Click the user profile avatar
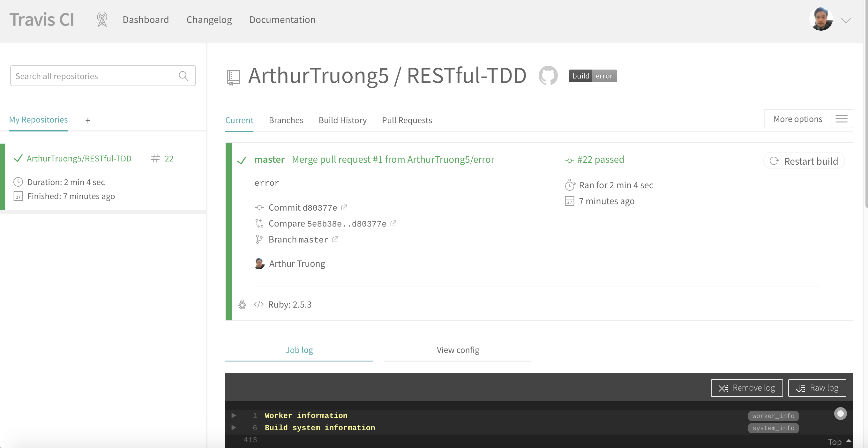This screenshot has width=868, height=448. click(x=821, y=19)
